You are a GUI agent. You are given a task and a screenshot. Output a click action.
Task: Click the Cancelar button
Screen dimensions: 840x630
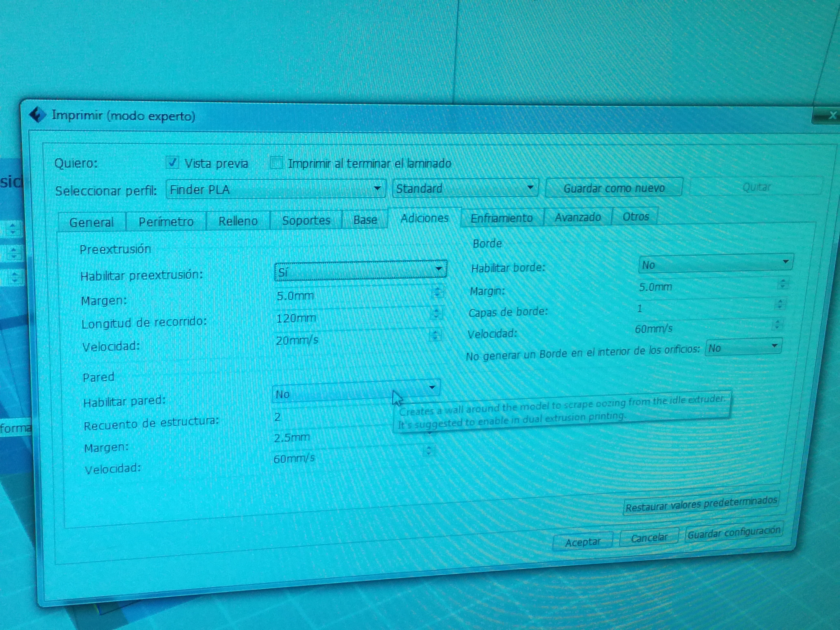pyautogui.click(x=649, y=537)
